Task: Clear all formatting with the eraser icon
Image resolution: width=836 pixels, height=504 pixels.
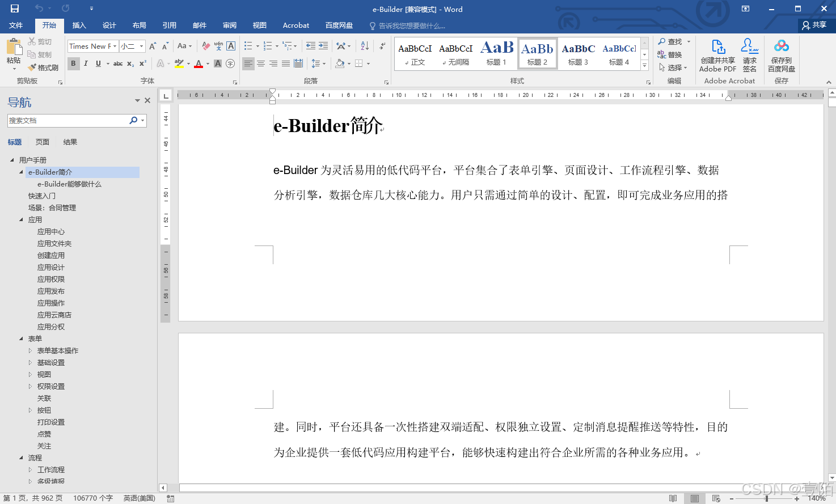Action: [206, 46]
